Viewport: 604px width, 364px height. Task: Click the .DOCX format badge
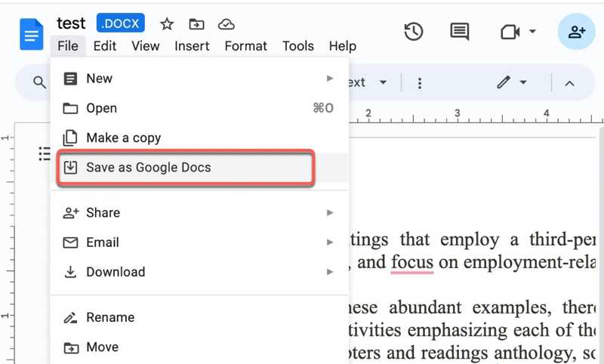(121, 23)
